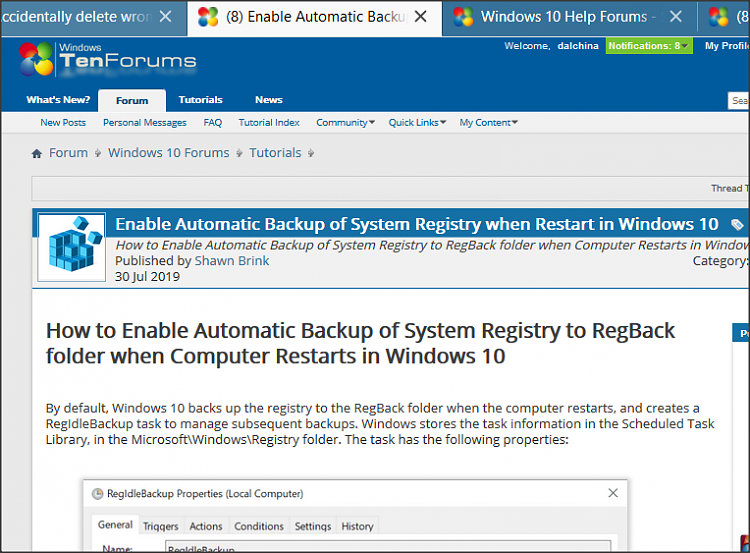This screenshot has height=553, width=750.
Task: Click the tag icon beside tutorial title
Action: [x=737, y=224]
